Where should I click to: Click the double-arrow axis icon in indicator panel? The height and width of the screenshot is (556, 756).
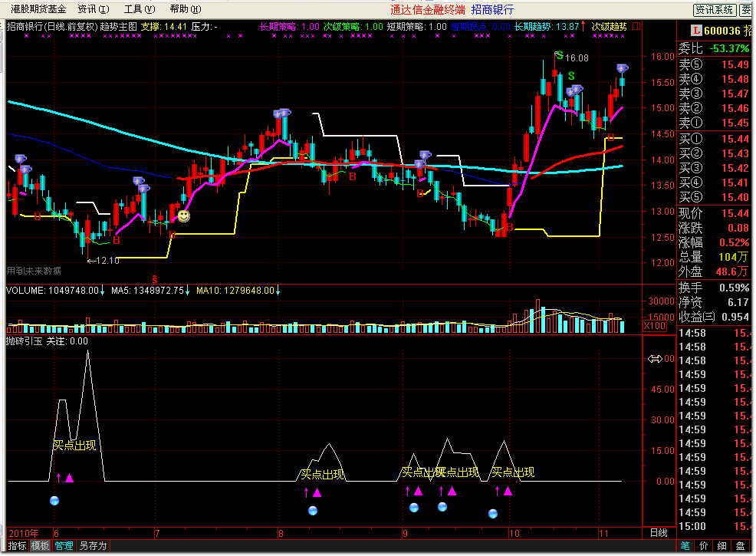(656, 359)
